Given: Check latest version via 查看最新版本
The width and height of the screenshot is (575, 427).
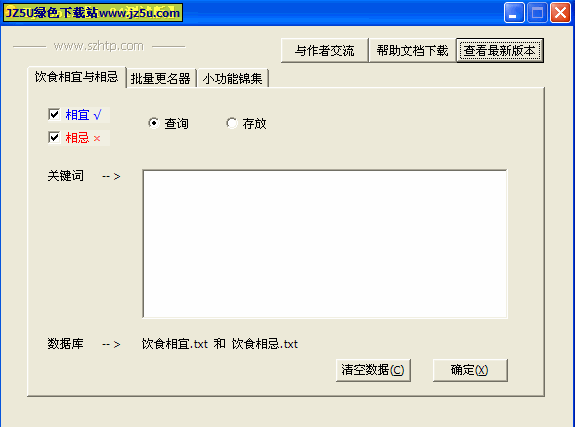Looking at the screenshot, I should click(499, 51).
